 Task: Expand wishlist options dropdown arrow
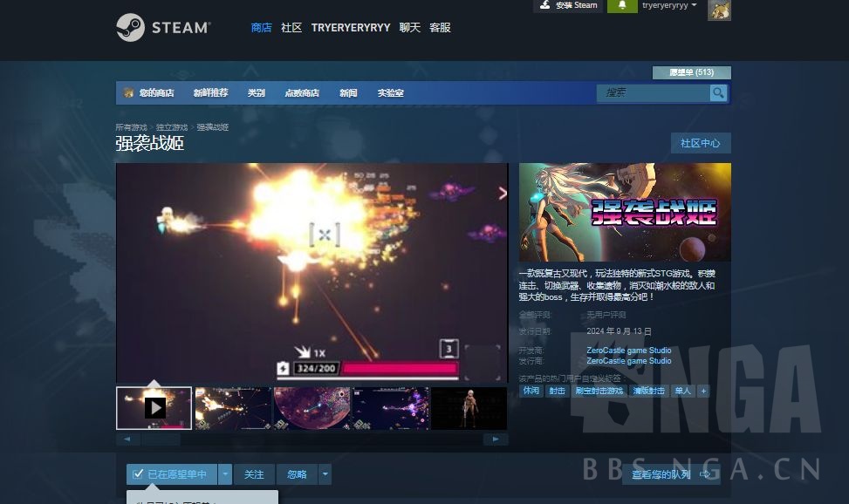coord(225,474)
